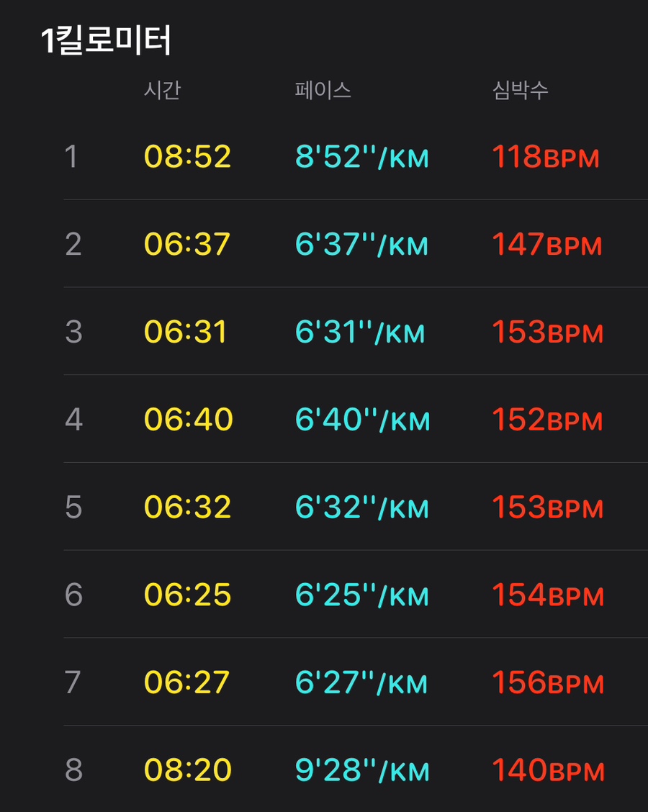Screen dimensions: 648x812
Task: Select split 1 time 08:52
Action: pyautogui.click(x=187, y=156)
